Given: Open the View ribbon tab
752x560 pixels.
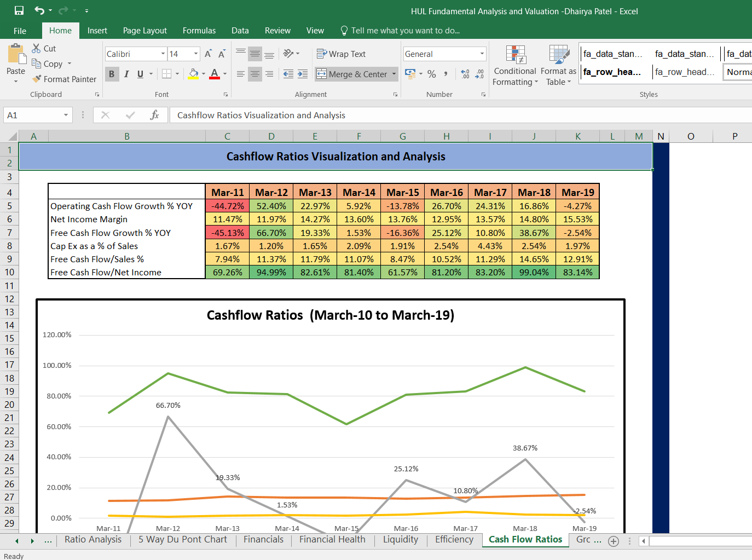Looking at the screenshot, I should pos(315,31).
